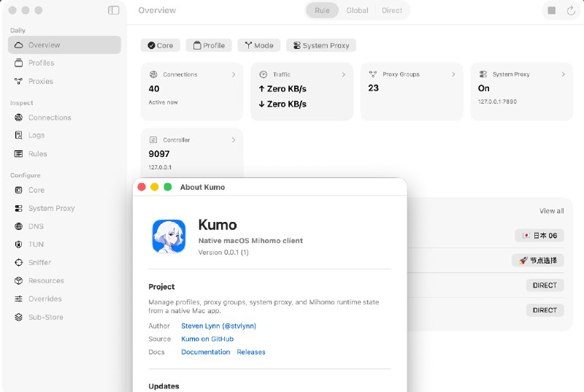Click the 40 active connections value
Image resolution: width=584 pixels, height=392 pixels.
click(154, 88)
